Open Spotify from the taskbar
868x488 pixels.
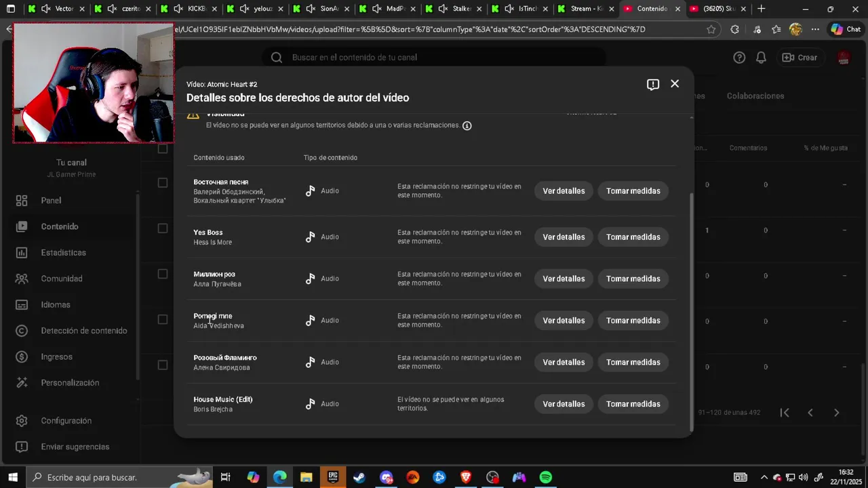[x=545, y=477]
